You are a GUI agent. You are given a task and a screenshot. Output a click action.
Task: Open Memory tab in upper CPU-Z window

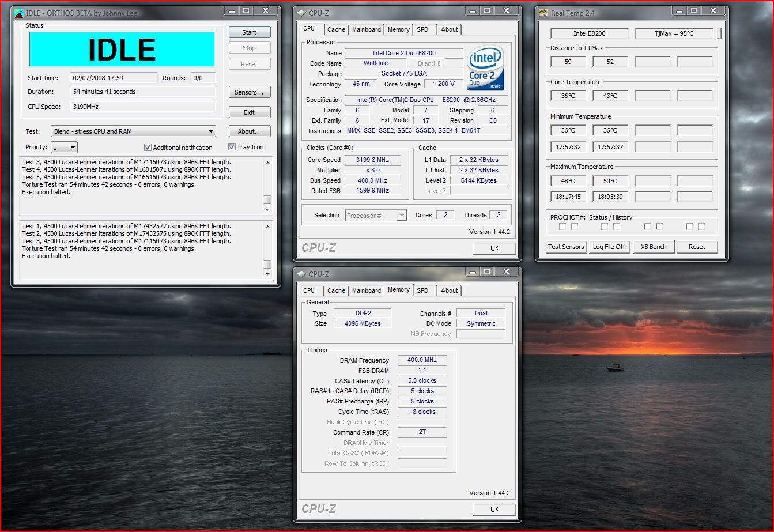pyautogui.click(x=398, y=29)
